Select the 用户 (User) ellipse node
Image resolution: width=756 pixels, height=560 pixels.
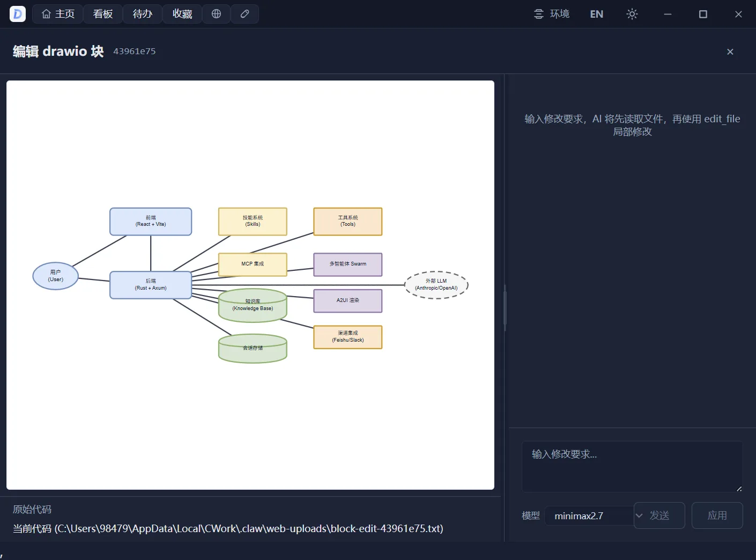point(56,276)
